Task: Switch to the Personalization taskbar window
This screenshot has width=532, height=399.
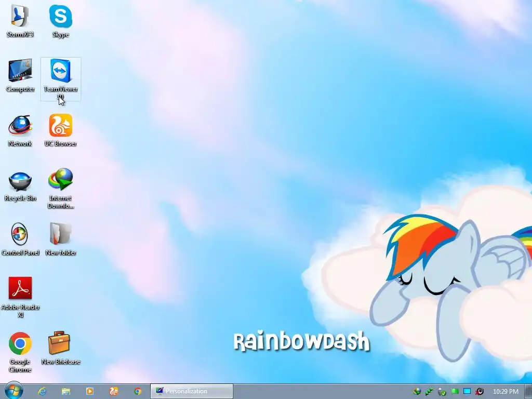Action: coord(192,391)
